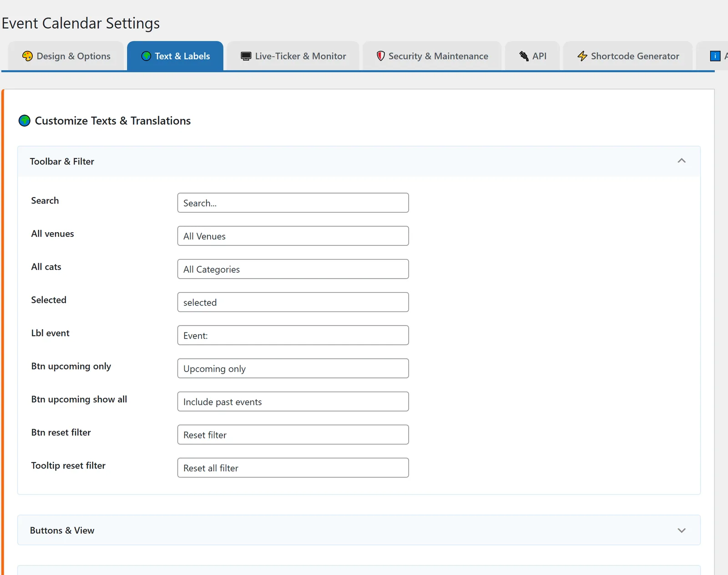This screenshot has width=728, height=575.
Task: Focus the Search label text field
Action: pyautogui.click(x=293, y=203)
